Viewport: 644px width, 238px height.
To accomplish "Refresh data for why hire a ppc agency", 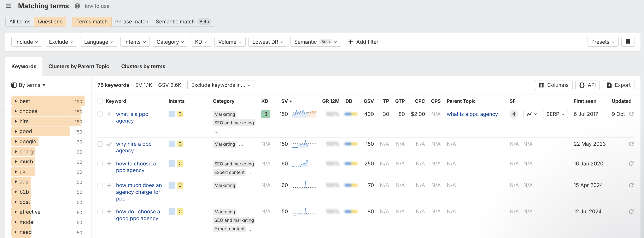I will pos(631,144).
